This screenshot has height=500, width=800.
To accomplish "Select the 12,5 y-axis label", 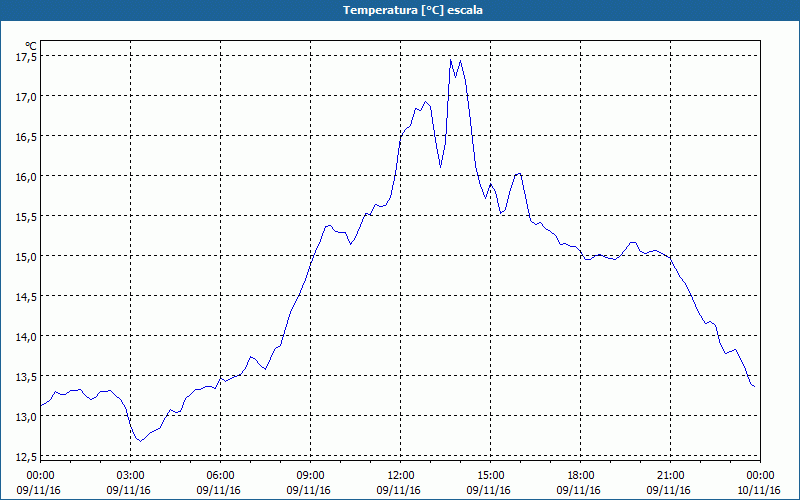I will click(x=27, y=457).
